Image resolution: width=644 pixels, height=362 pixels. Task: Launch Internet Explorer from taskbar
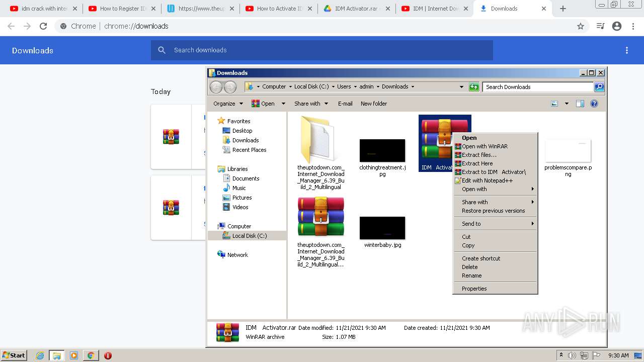click(x=40, y=355)
